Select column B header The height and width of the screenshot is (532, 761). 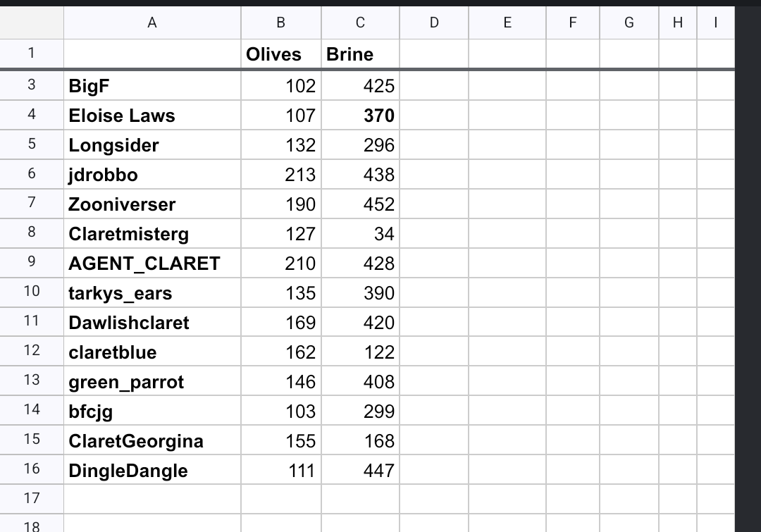(x=281, y=23)
